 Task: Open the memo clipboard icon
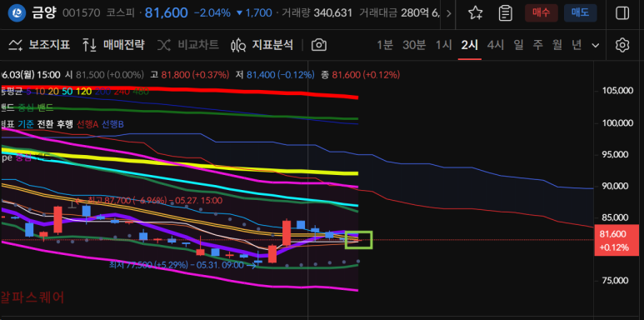[505, 13]
